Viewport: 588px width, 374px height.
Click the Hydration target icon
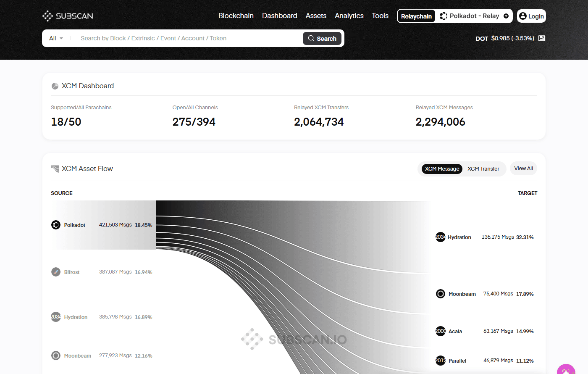point(440,237)
